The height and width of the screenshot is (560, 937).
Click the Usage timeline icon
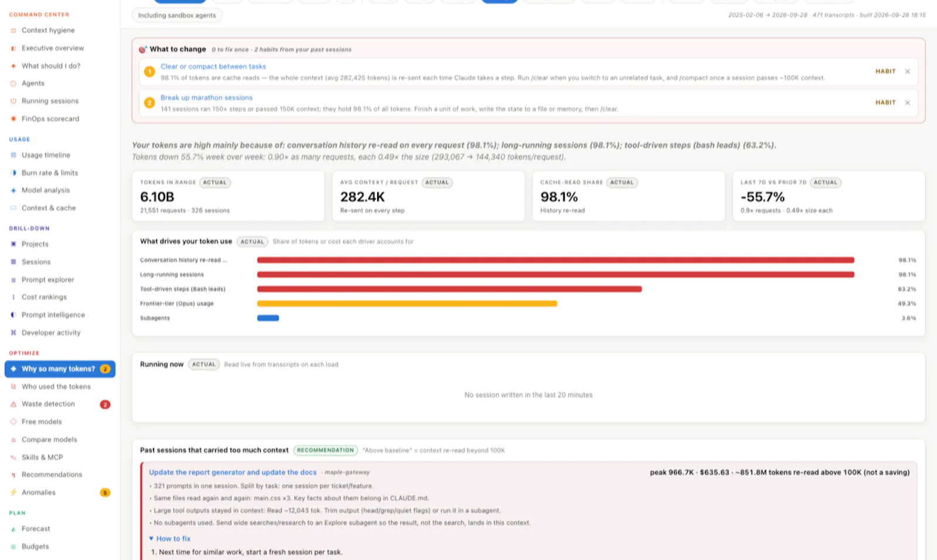tap(13, 155)
